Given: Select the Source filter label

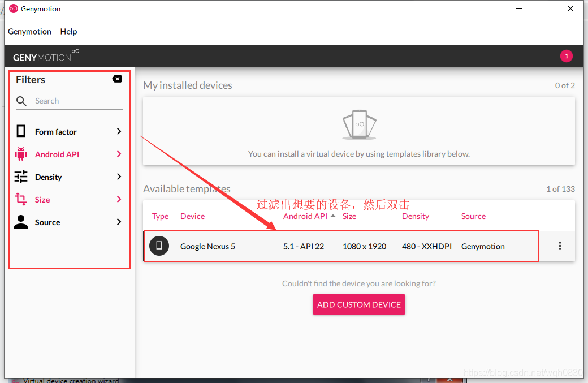Looking at the screenshot, I should (x=47, y=222).
